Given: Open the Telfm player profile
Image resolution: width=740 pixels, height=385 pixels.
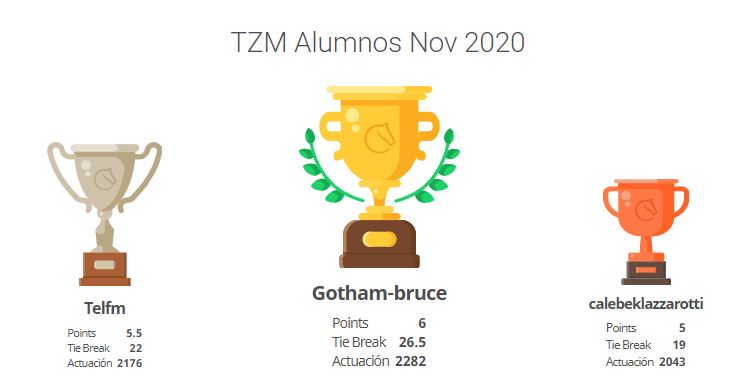Looking at the screenshot, I should 105,308.
